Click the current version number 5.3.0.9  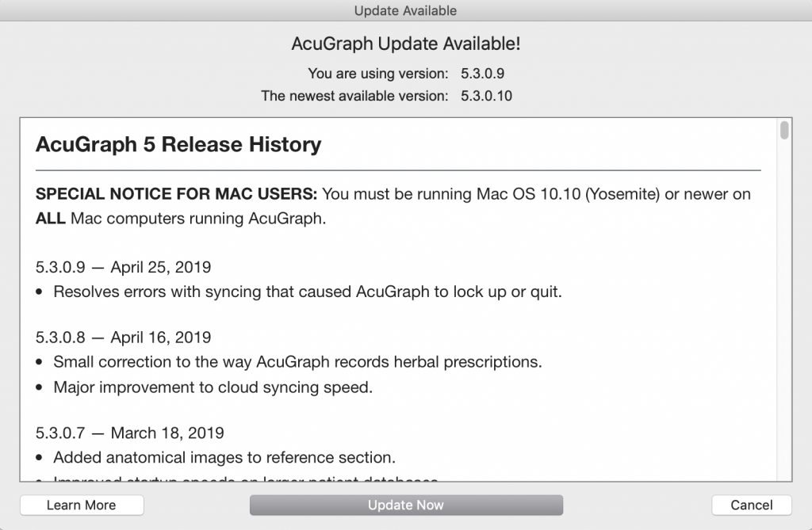point(483,74)
